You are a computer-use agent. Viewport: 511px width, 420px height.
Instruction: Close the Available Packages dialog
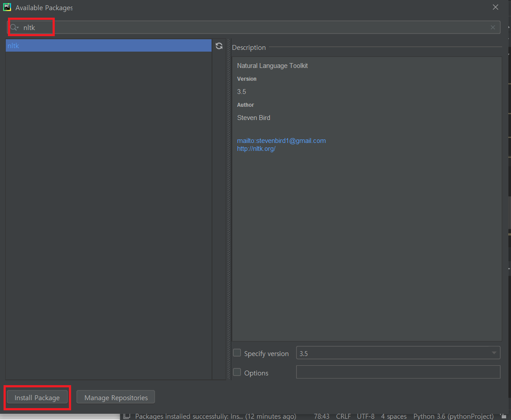point(496,7)
